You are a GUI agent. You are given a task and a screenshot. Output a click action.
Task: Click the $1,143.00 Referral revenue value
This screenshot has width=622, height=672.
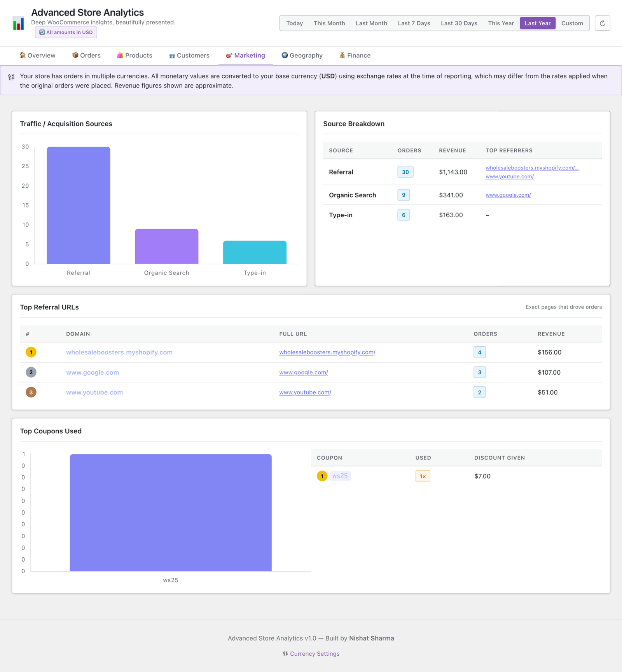pyautogui.click(x=453, y=172)
